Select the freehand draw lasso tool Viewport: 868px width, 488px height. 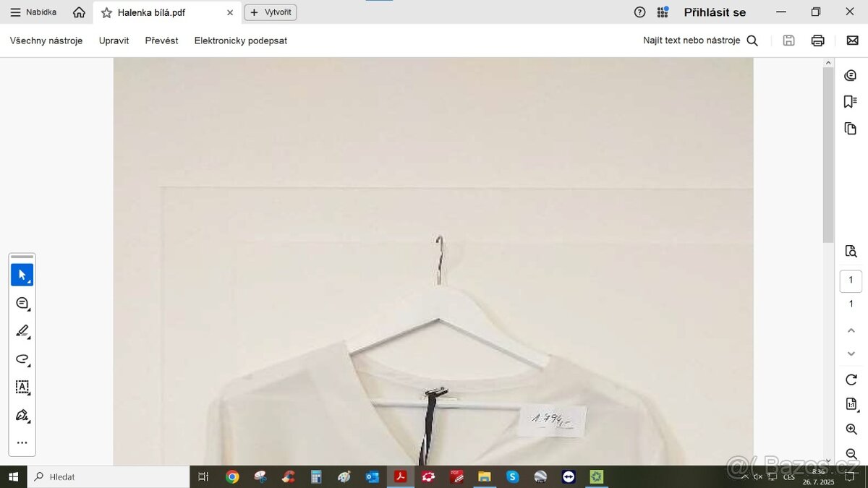(22, 359)
